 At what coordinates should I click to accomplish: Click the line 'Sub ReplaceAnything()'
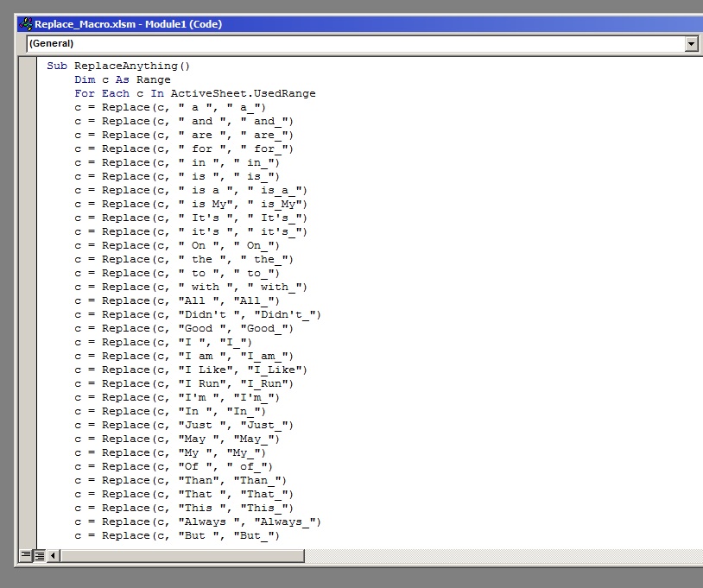point(118,66)
